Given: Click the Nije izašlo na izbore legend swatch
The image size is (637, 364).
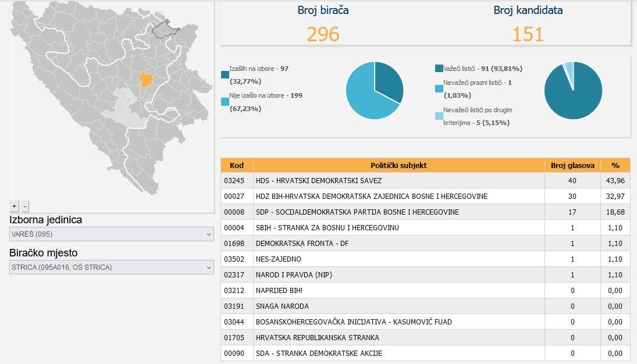Looking at the screenshot, I should pos(225,102).
